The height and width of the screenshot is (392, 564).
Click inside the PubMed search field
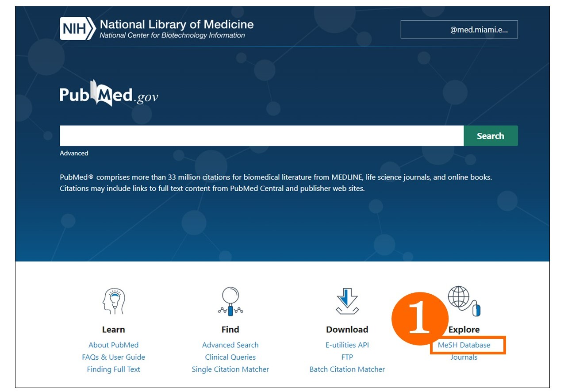[261, 136]
